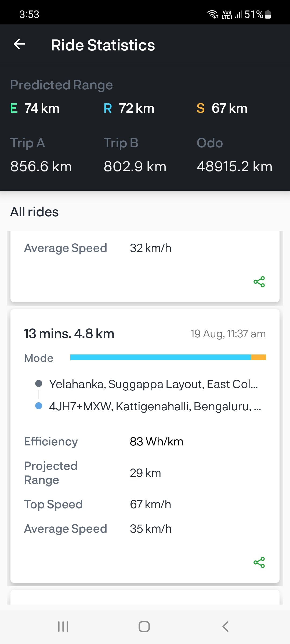Open the 13 mins. 4.8 km ride

point(69,334)
